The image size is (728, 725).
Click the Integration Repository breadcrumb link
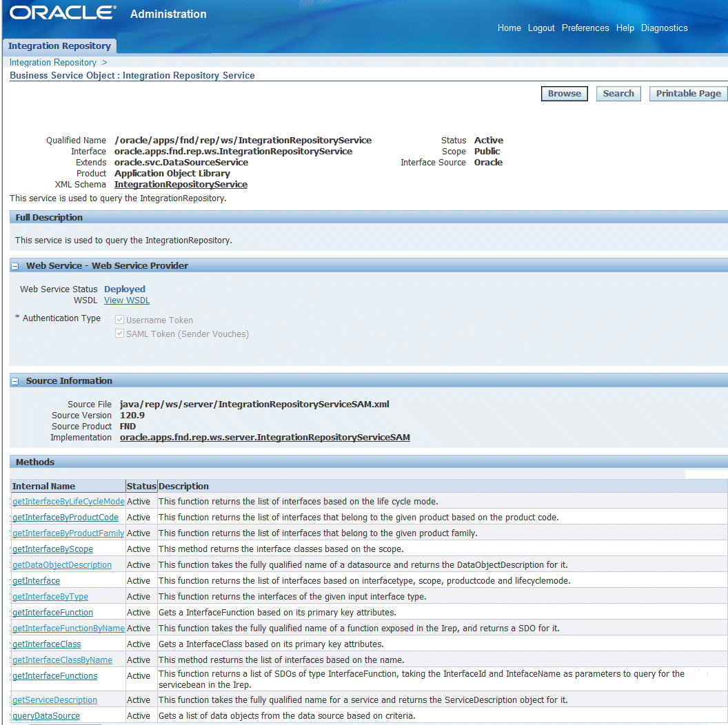pyautogui.click(x=53, y=62)
